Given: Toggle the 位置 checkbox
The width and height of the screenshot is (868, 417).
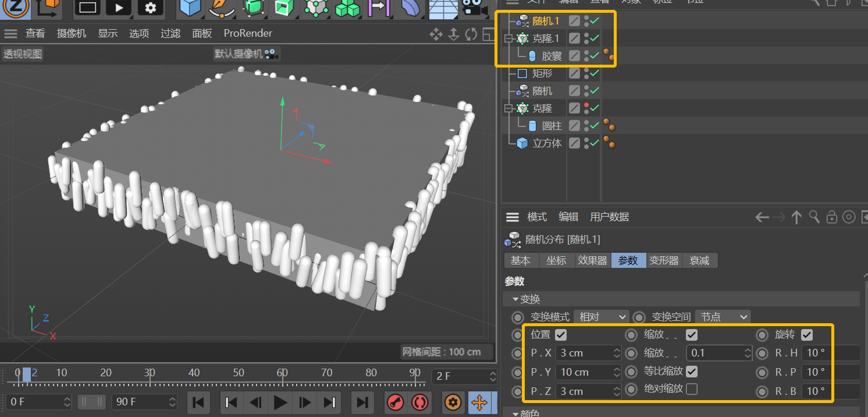Looking at the screenshot, I should coord(561,335).
